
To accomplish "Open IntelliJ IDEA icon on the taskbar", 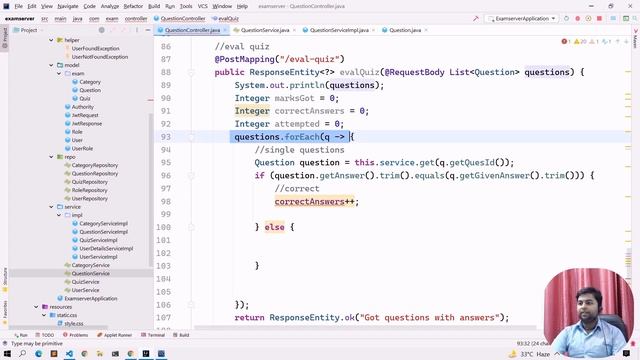I will point(146,353).
